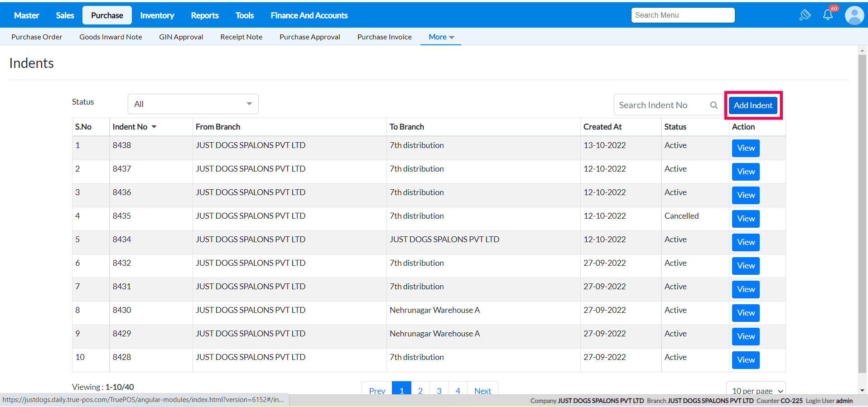The image size is (868, 407).
Task: Go to Finance And Accounts menu
Action: click(x=309, y=15)
